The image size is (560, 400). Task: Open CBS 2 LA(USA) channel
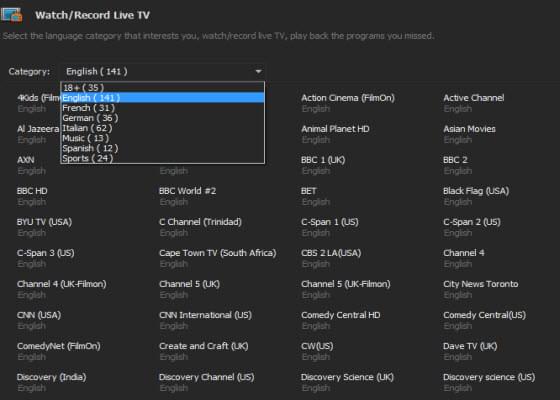[331, 253]
